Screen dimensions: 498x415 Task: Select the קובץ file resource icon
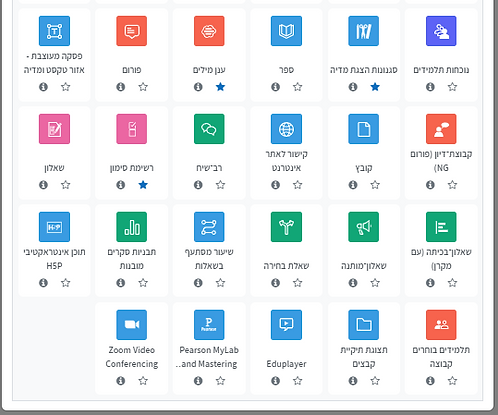pyautogui.click(x=363, y=129)
